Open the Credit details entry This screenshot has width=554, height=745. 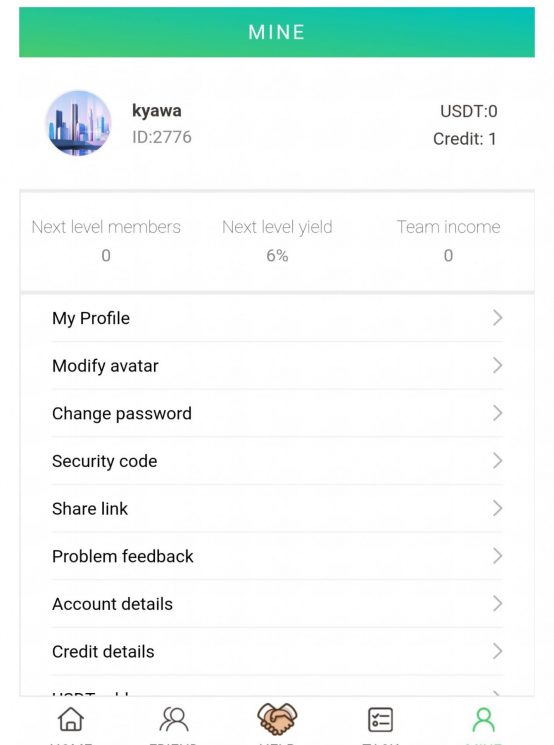click(x=277, y=651)
